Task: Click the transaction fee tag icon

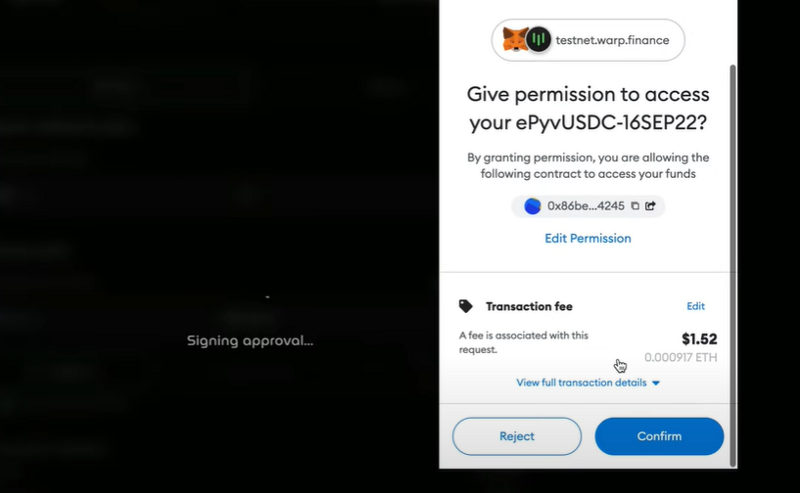Action: [465, 306]
